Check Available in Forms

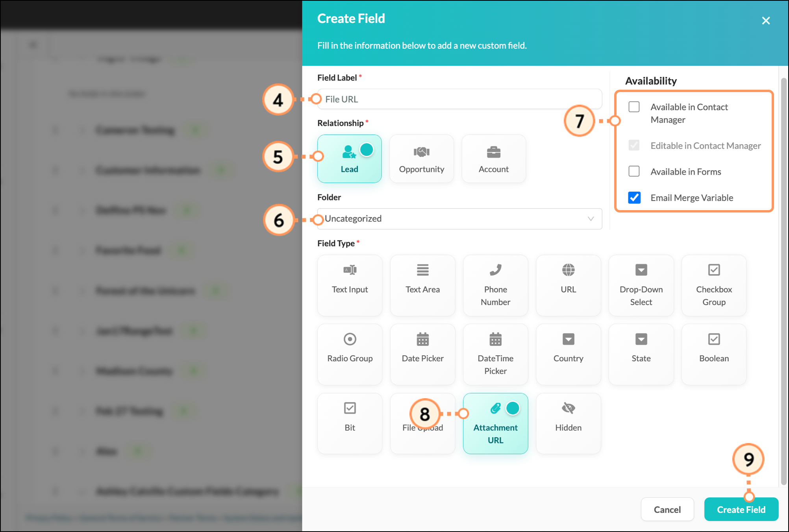pos(634,171)
